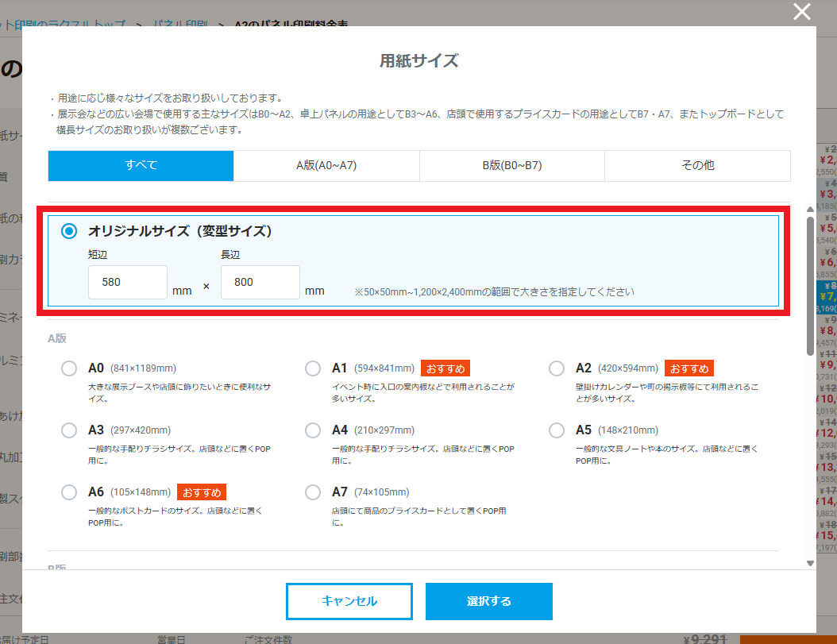Select A4 (210×297mm) paper size
837x644 pixels.
(x=313, y=430)
